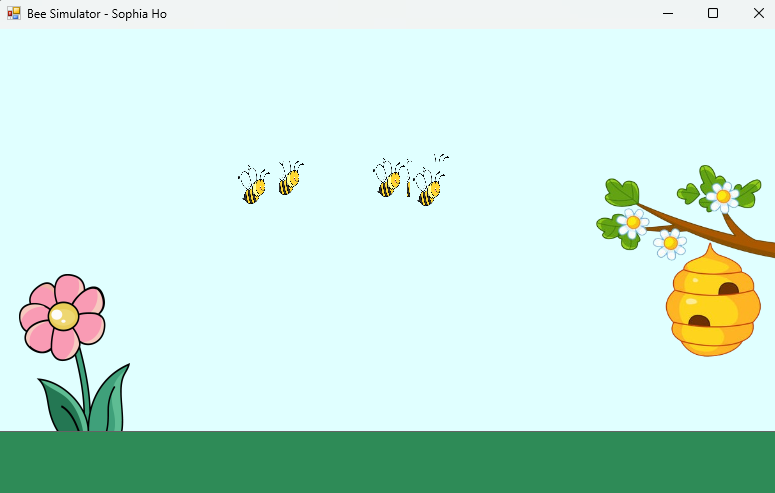The image size is (775, 493).
Task: Minimize the Bee Simulator window
Action: coord(668,13)
